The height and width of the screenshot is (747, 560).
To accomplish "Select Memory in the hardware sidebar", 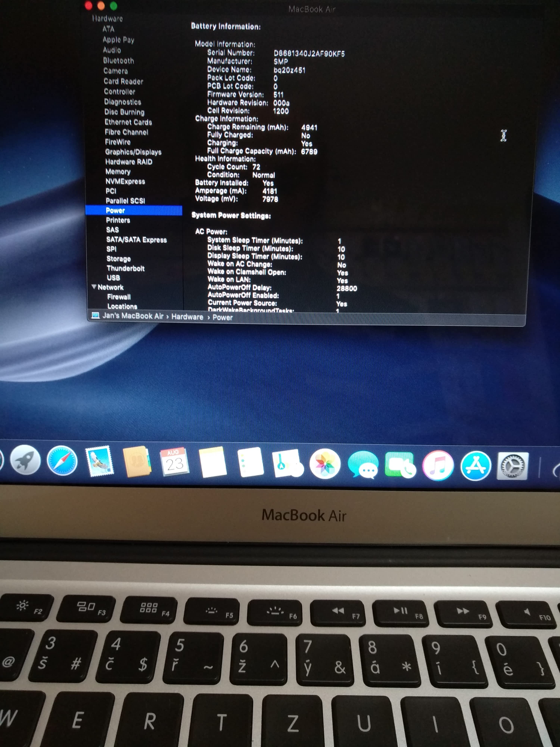I will pyautogui.click(x=118, y=172).
